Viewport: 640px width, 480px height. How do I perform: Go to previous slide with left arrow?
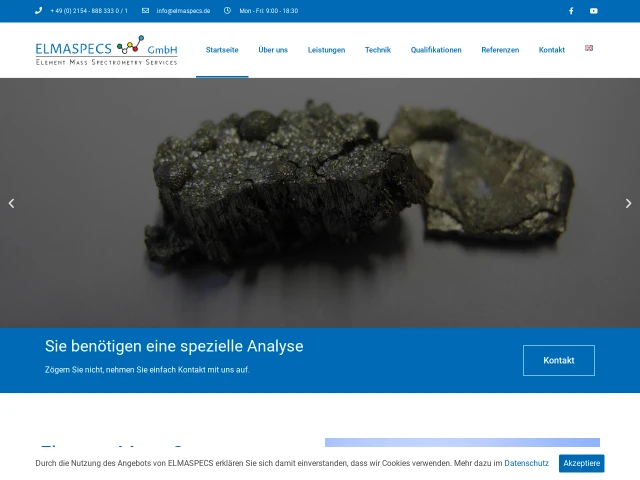click(x=11, y=203)
